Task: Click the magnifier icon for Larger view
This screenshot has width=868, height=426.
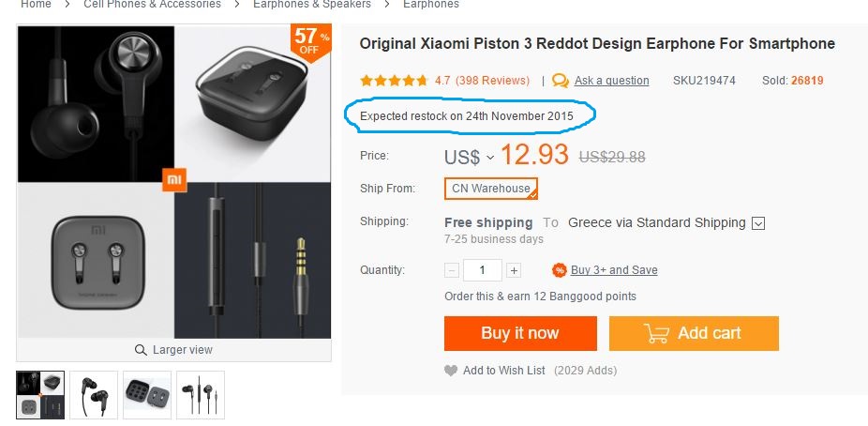Action: pos(142,350)
